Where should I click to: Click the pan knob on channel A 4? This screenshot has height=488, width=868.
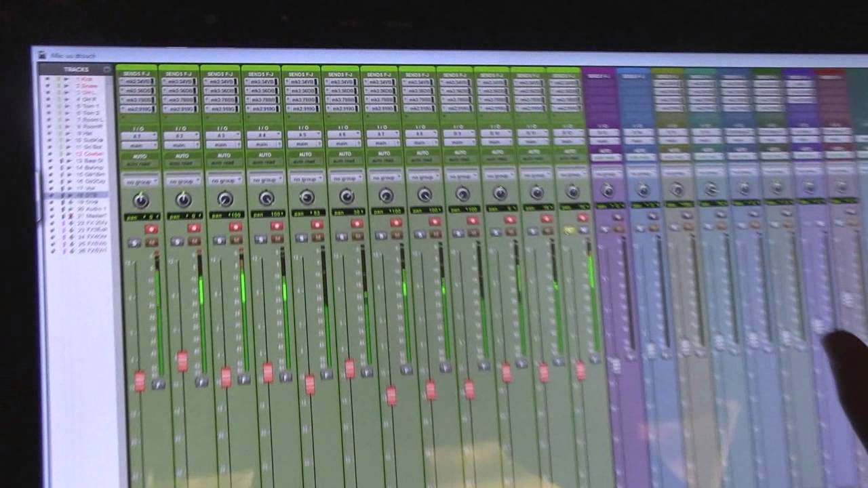coord(266,197)
